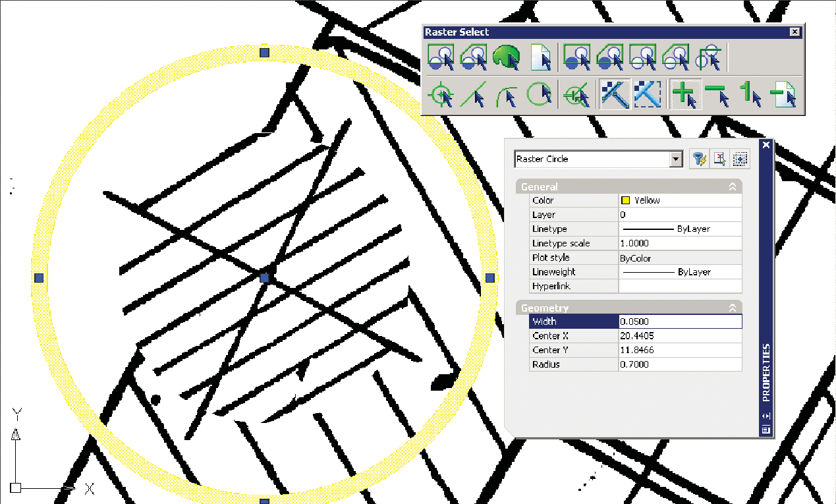Click the yellow Color swatch
This screenshot has height=504, width=836.
pos(625,200)
